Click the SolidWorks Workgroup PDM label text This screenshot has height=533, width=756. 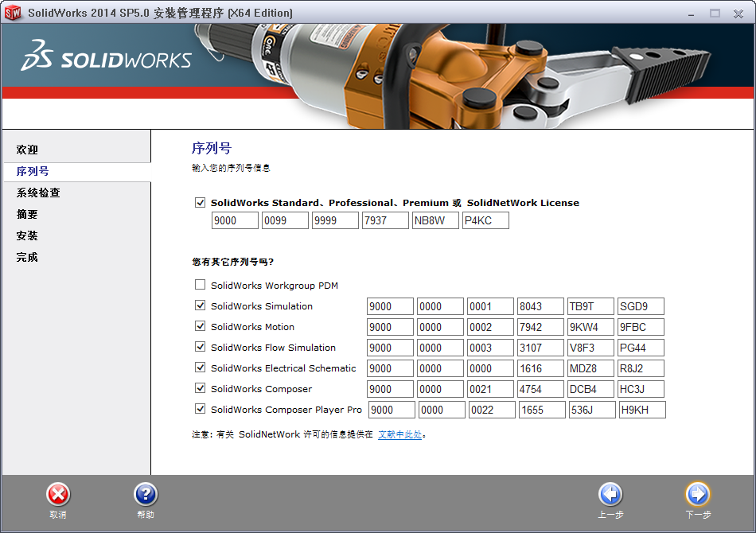(275, 286)
